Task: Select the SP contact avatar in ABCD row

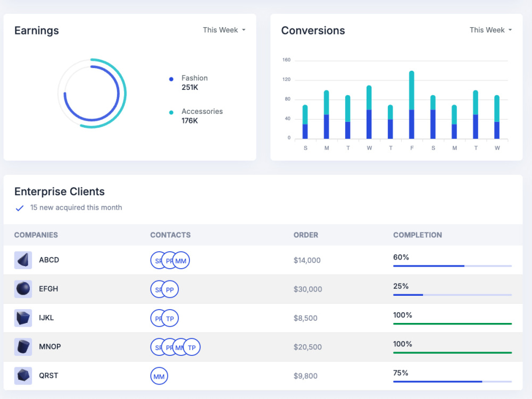Action: pos(156,261)
